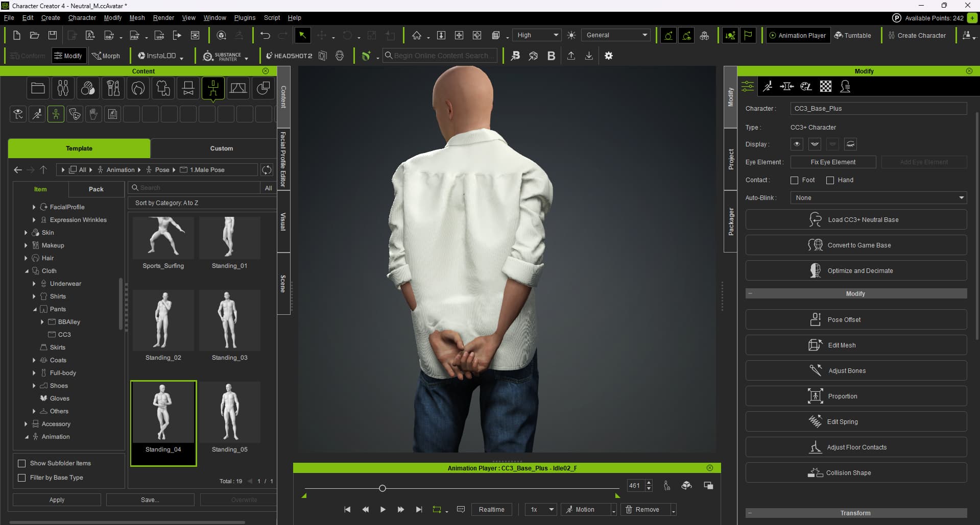Click the Apply button
The width and height of the screenshot is (980, 525).
(57, 500)
